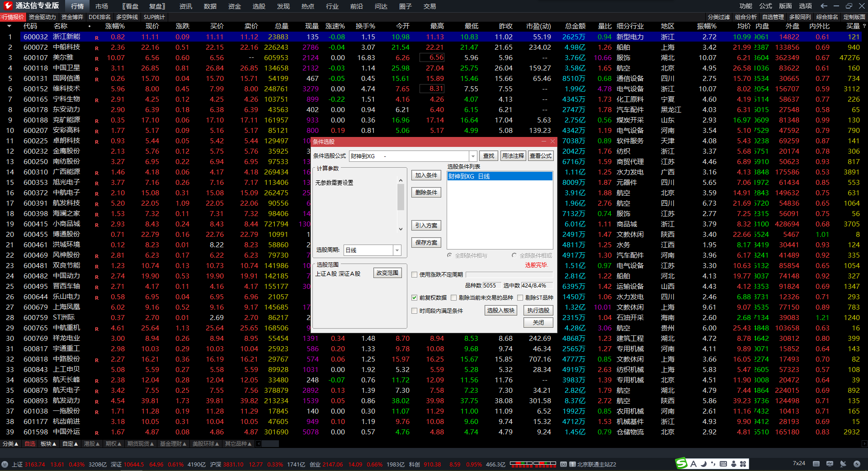This screenshot has height=471, width=868.
Task: Open the on-screen keyboard icon in status bar
Action: click(816, 464)
